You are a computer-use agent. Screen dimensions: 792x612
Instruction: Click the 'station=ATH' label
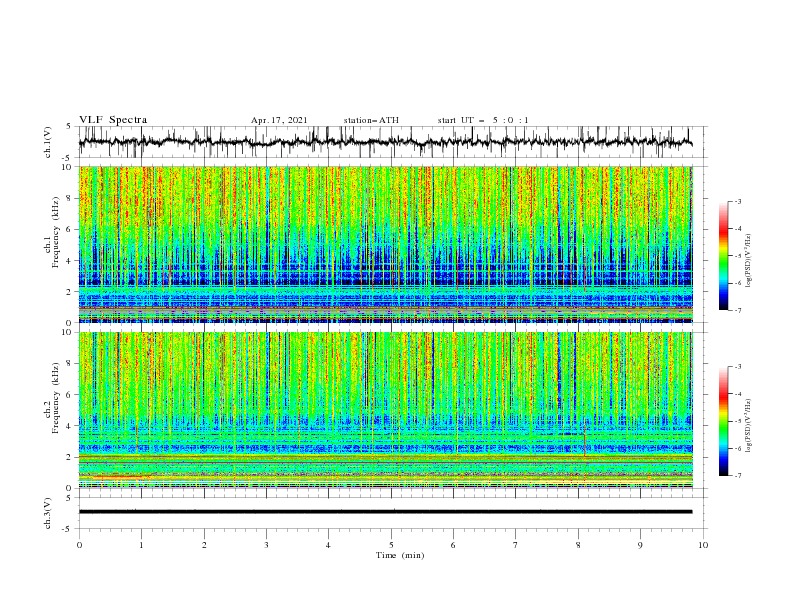pos(371,120)
